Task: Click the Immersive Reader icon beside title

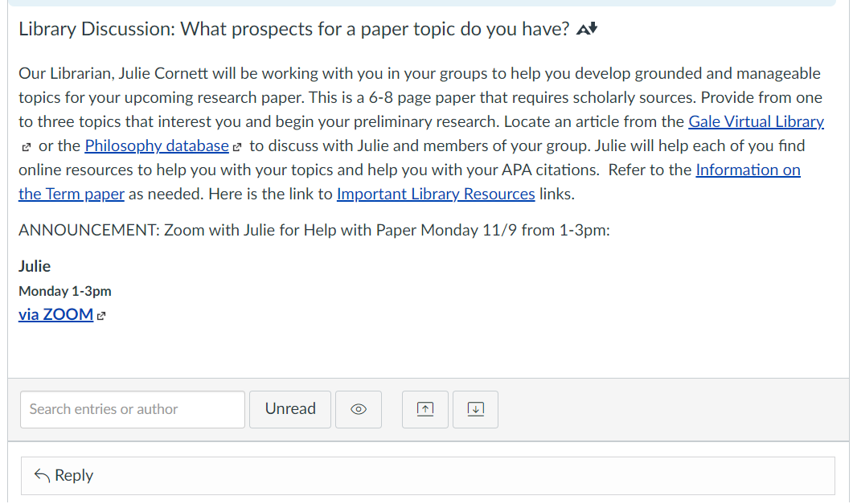Action: coord(587,29)
